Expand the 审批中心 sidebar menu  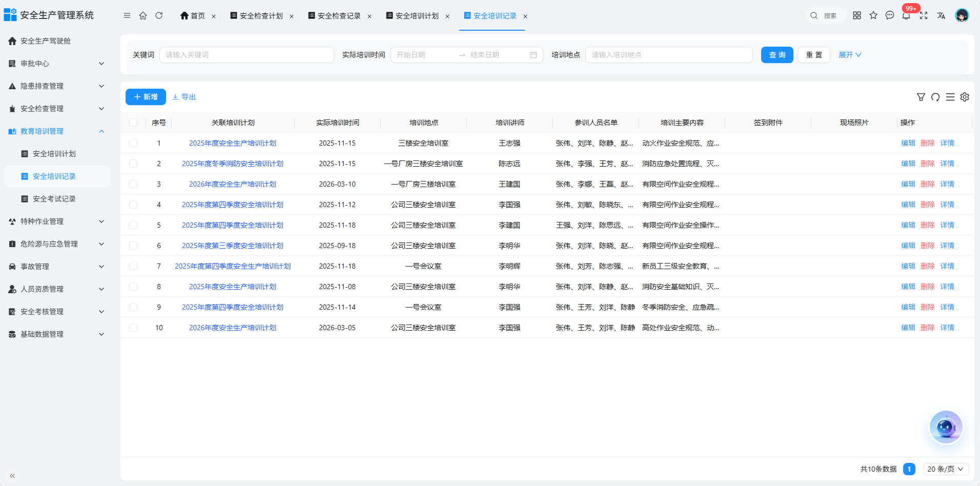coord(57,64)
